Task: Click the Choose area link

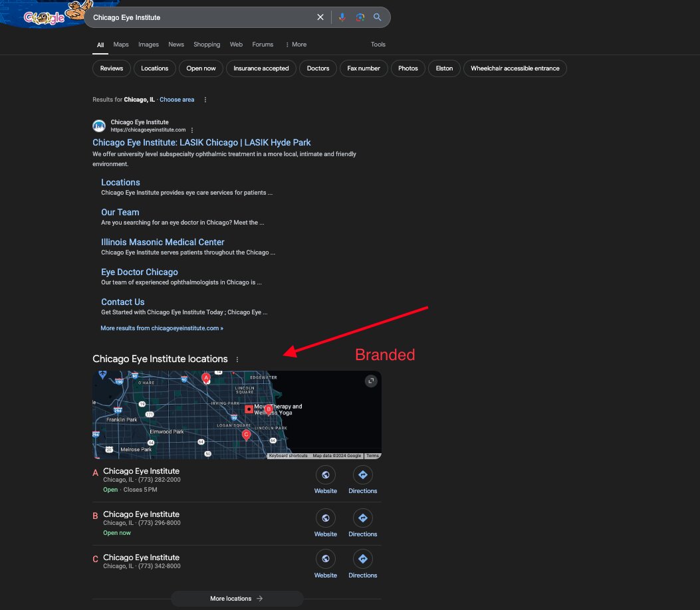Action: point(177,100)
